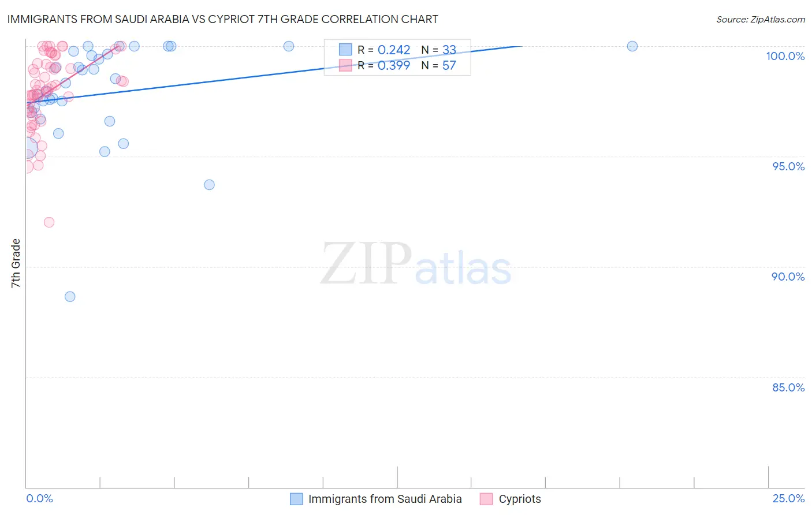812x515 pixels.
Task: Select the Cypriots legend label
Action: tap(520, 499)
